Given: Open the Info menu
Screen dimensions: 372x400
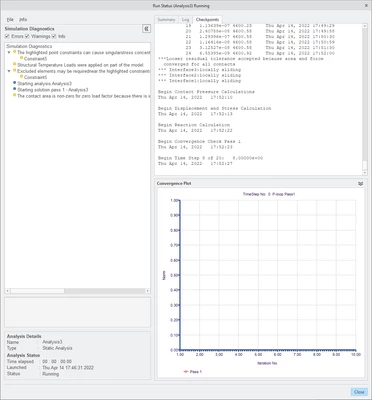Looking at the screenshot, I should click(x=23, y=20).
